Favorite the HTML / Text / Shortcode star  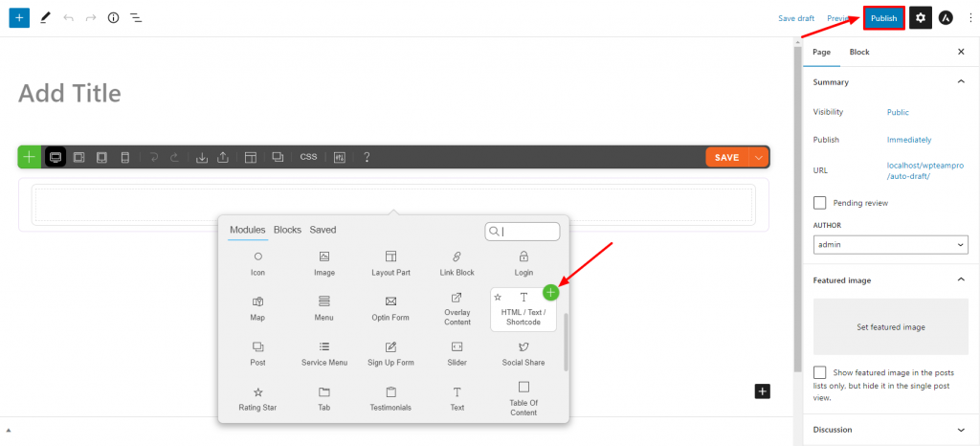[498, 297]
